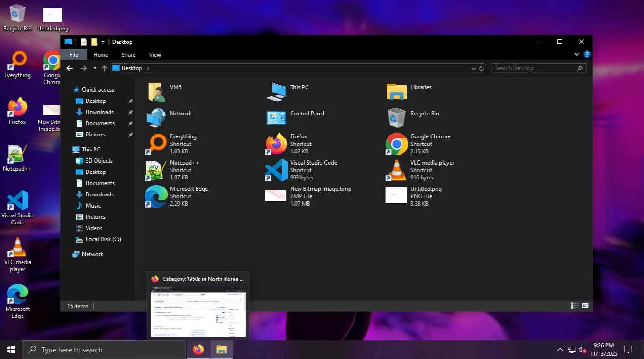Select the VLC media player desktop icon
Viewport: 644px width, 359px height.
point(17,255)
